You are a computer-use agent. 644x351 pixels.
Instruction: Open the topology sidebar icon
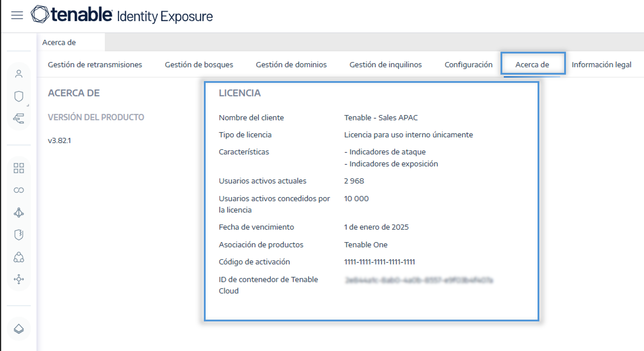[19, 212]
